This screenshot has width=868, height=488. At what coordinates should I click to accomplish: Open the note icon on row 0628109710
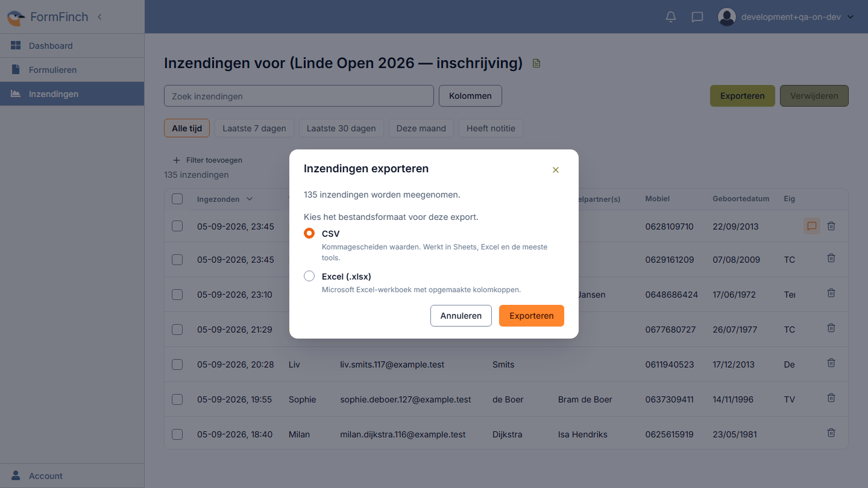pyautogui.click(x=812, y=226)
